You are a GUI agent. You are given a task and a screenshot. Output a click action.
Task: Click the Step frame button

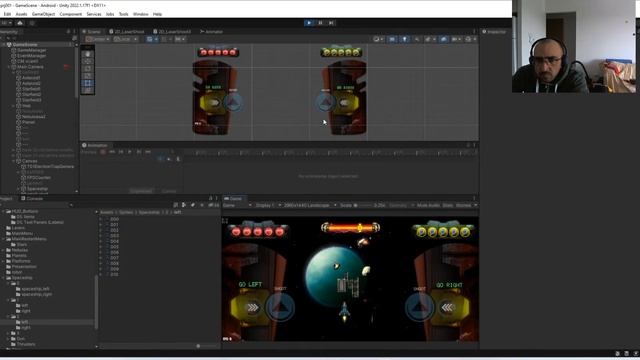(331, 23)
